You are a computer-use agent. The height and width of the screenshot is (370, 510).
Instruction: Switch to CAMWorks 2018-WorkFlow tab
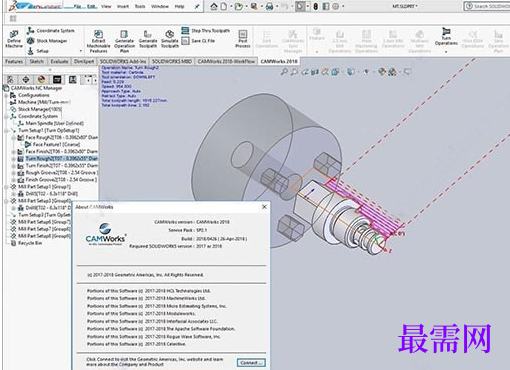(226, 61)
